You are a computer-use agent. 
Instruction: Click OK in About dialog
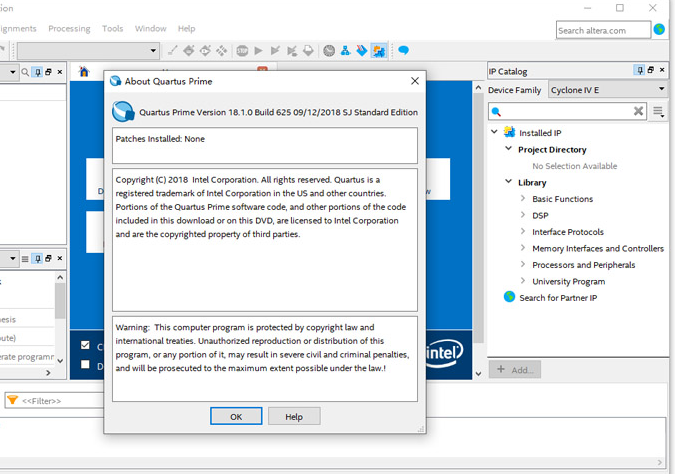pyautogui.click(x=236, y=416)
